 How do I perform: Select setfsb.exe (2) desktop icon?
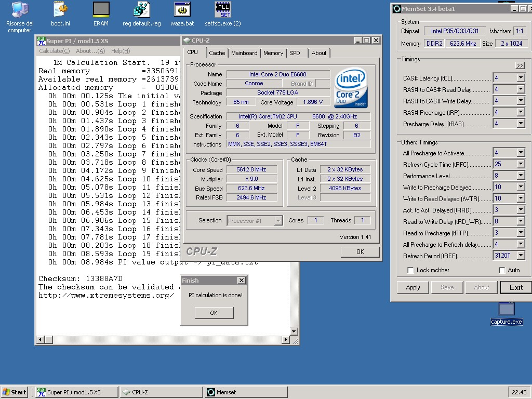coord(223,14)
